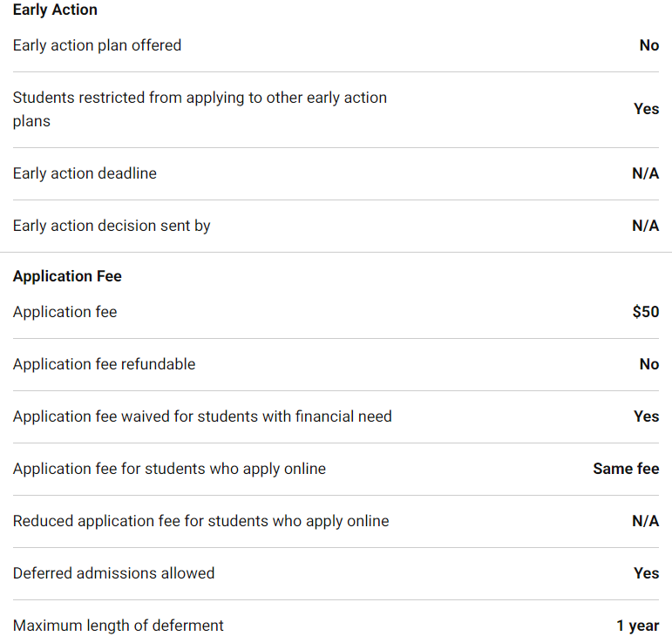Click the 'Same fee' value for online applicants

tap(626, 469)
